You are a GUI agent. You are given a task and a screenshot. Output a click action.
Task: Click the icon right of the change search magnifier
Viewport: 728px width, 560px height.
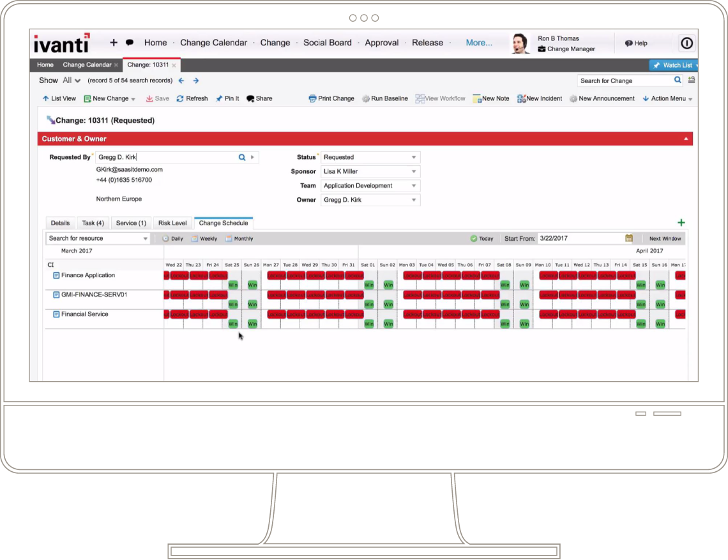tap(692, 80)
